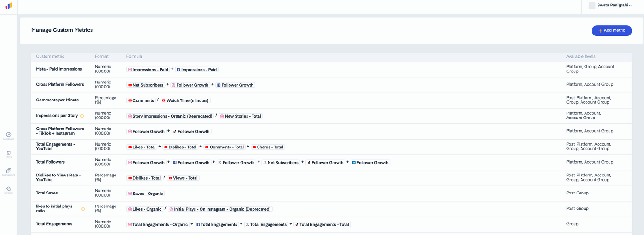Click warning icon next to Impressions per Story
Screen dimensions: 644x235
click(x=82, y=116)
